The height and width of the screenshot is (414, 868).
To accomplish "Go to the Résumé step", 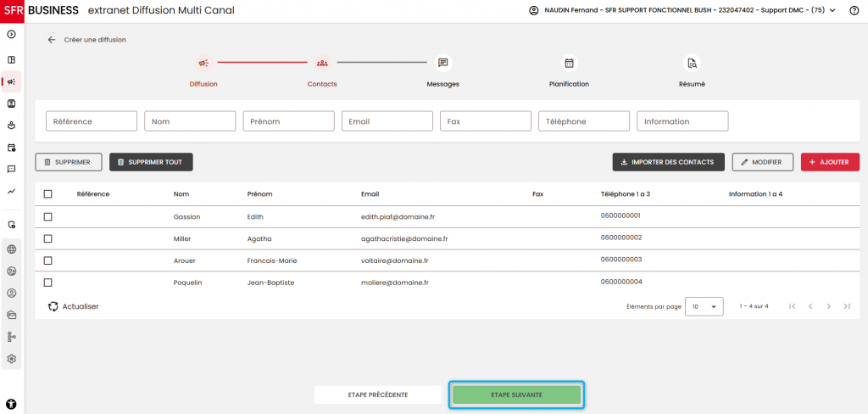I will tap(692, 72).
